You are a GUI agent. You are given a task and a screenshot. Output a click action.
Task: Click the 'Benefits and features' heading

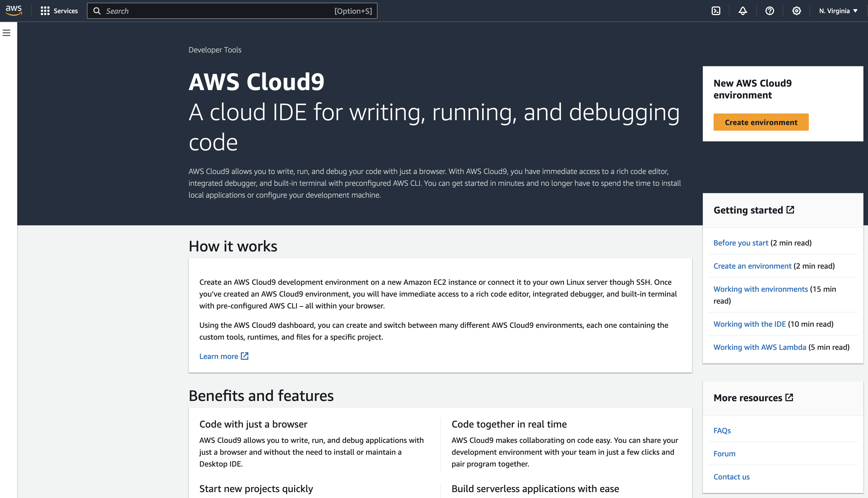tap(261, 396)
